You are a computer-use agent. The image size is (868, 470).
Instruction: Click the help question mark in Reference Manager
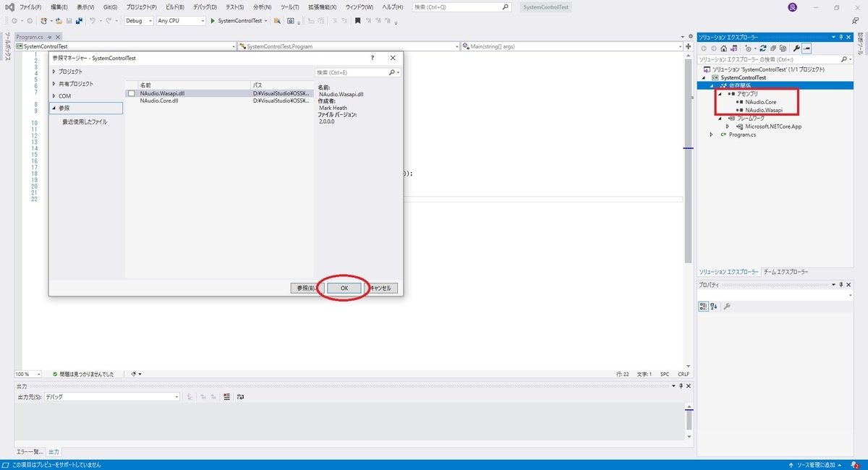tap(373, 58)
